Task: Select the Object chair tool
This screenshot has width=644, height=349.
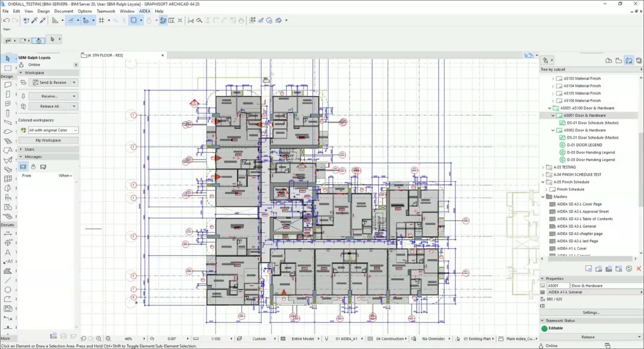Action: pos(8,198)
